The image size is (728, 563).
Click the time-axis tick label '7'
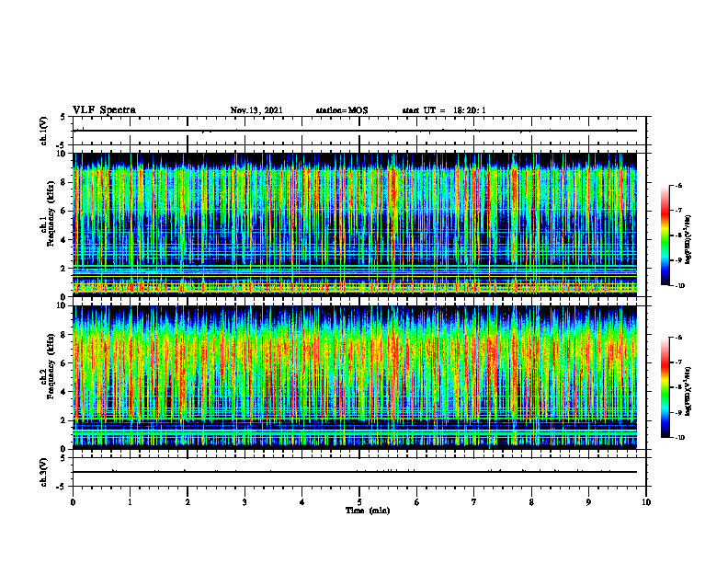click(474, 502)
